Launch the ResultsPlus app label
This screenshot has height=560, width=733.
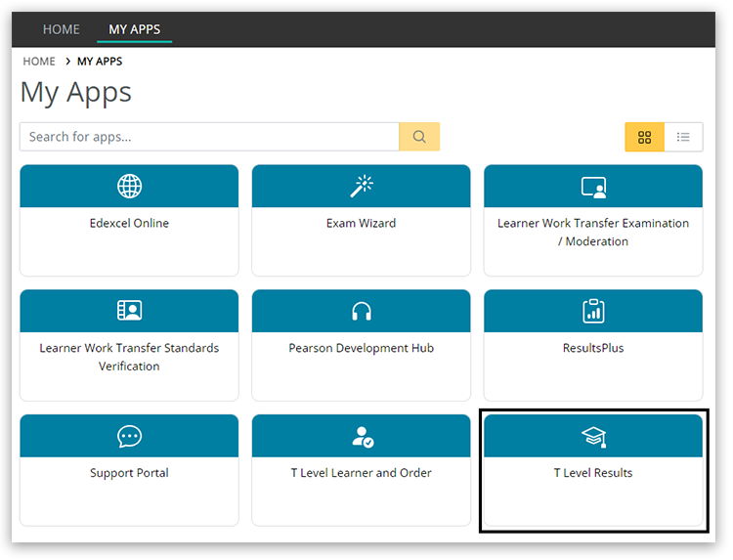tap(593, 348)
